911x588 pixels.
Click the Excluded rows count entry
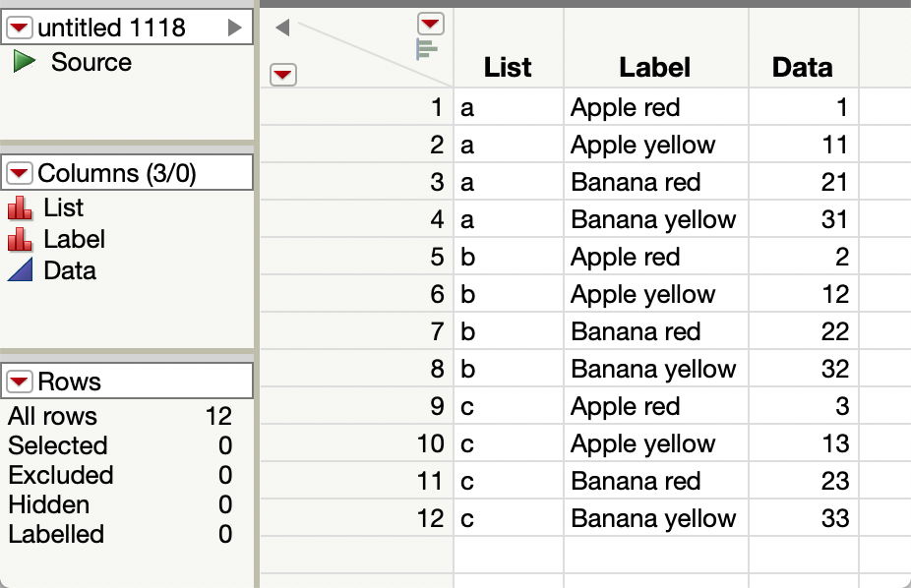coord(61,475)
